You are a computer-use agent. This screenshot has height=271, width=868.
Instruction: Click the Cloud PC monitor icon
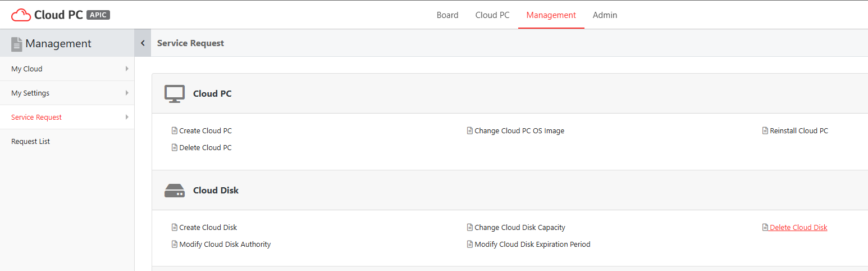[x=175, y=94]
